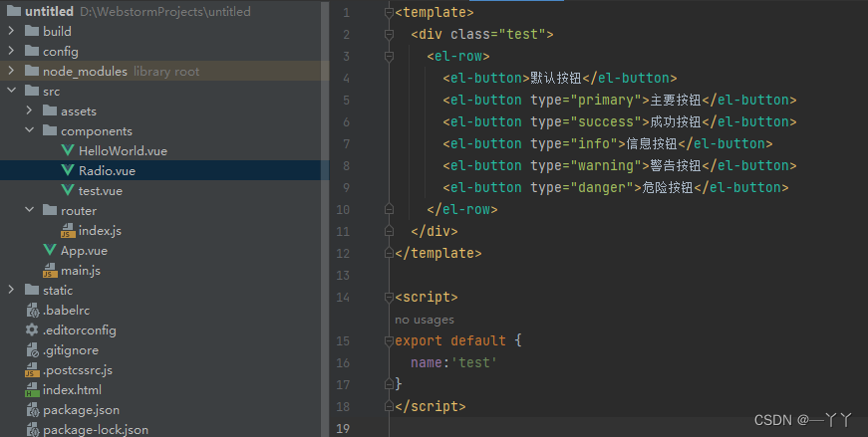The width and height of the screenshot is (868, 437).
Task: Click the .babelrc file icon
Action: click(32, 311)
